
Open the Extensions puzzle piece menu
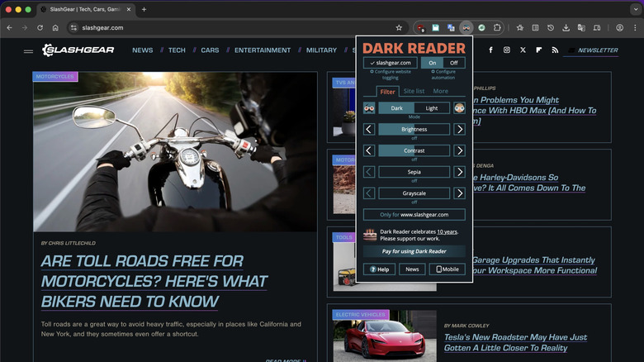click(x=497, y=28)
